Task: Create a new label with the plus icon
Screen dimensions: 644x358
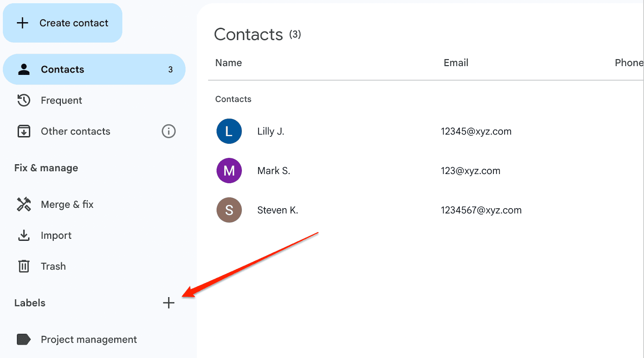Action: pyautogui.click(x=169, y=303)
